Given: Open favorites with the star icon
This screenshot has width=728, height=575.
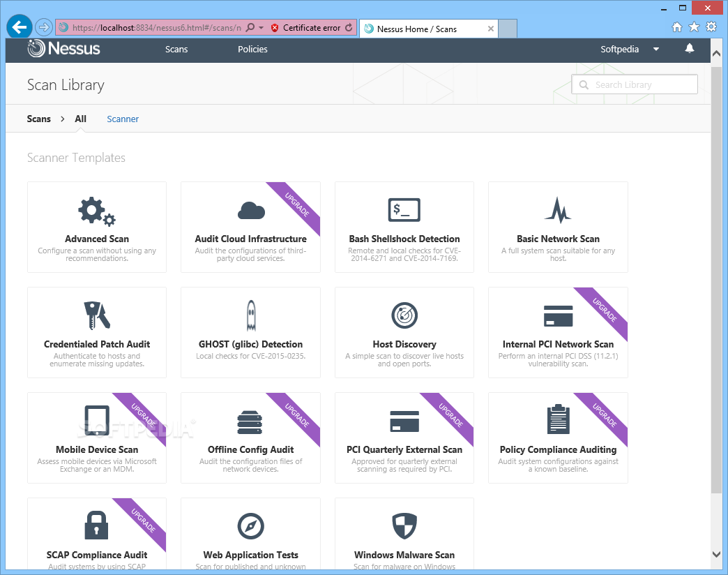Looking at the screenshot, I should (694, 27).
